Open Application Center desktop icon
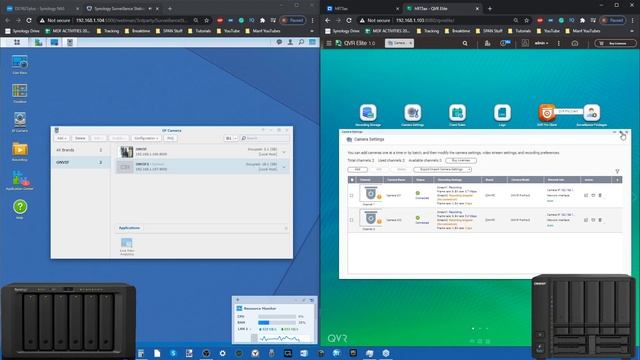 [x=20, y=180]
